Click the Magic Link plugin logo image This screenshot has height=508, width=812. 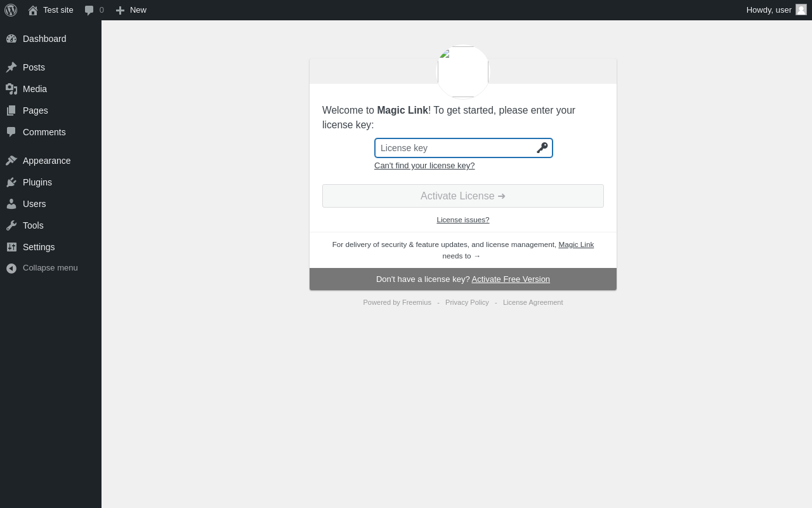pos(463,72)
